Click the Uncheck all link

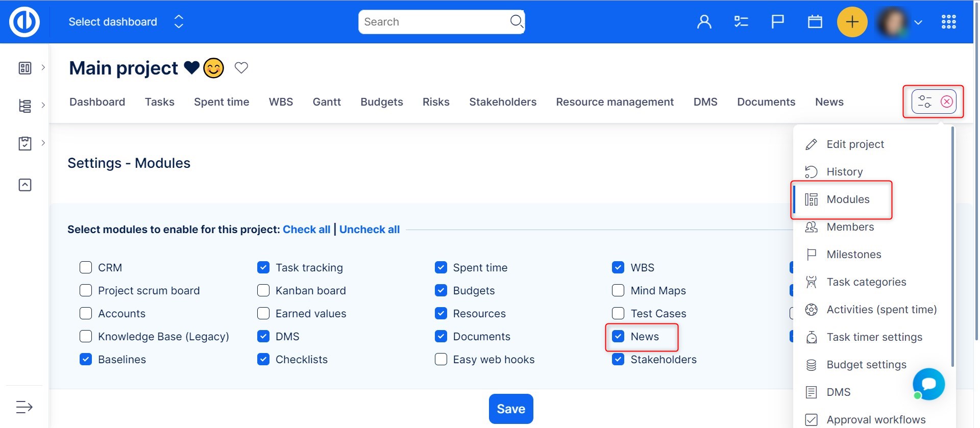point(369,230)
